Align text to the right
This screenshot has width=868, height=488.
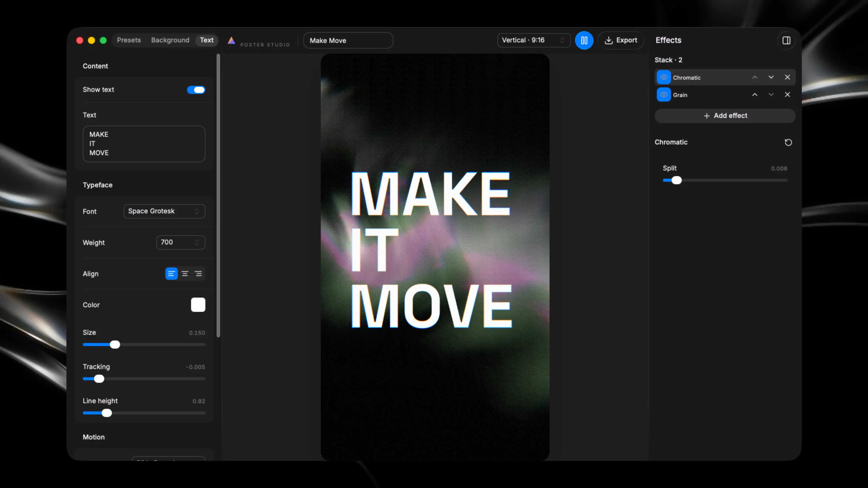coord(198,274)
